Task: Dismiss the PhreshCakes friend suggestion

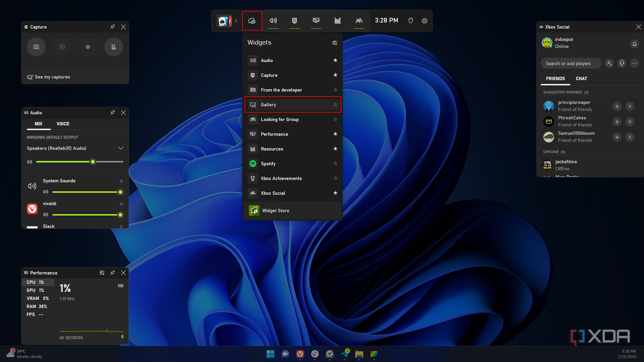Action: (x=630, y=122)
